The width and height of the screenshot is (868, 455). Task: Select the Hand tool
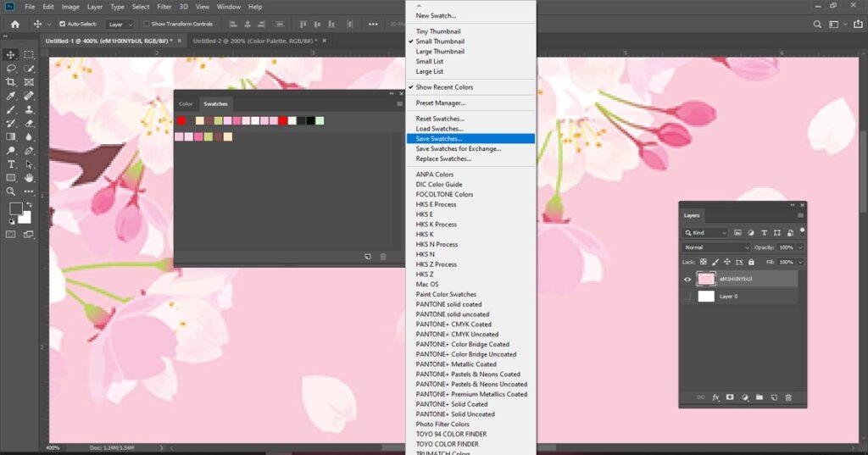click(29, 178)
